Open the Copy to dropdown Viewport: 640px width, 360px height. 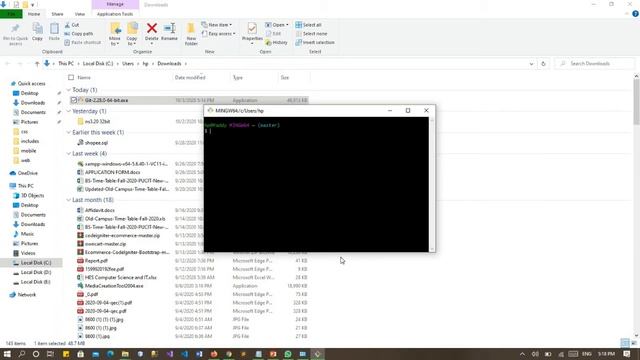(132, 41)
